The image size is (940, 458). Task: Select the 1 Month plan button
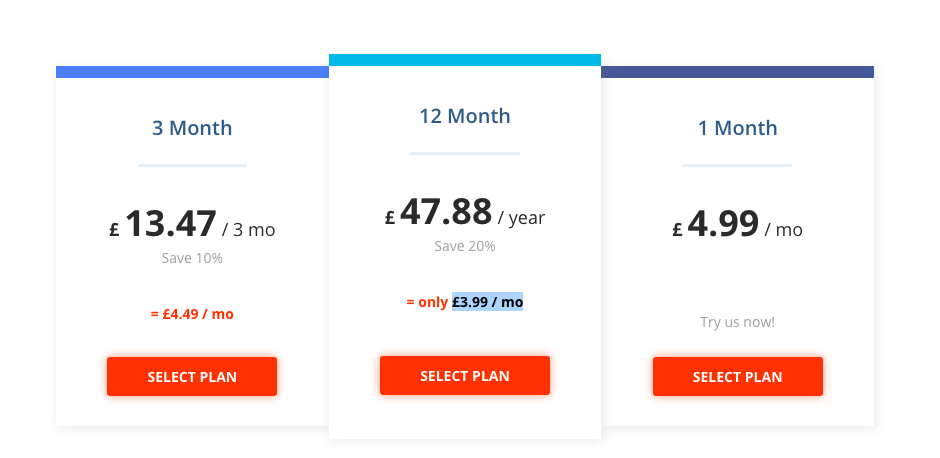(x=737, y=376)
